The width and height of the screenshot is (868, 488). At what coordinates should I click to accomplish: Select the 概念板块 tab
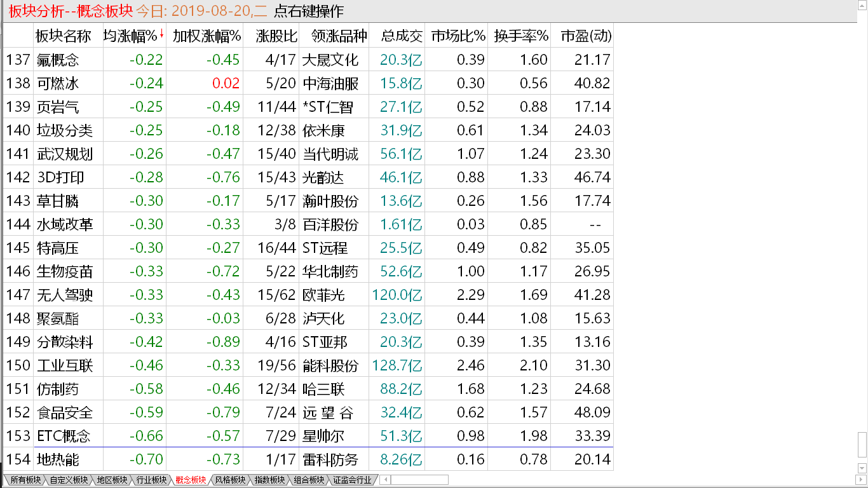(x=191, y=480)
